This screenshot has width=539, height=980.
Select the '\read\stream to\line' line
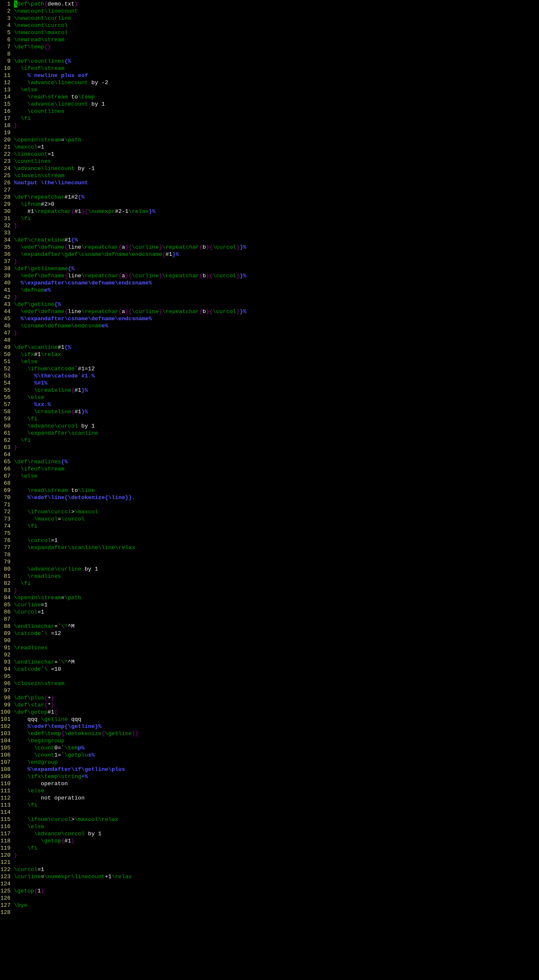61,490
